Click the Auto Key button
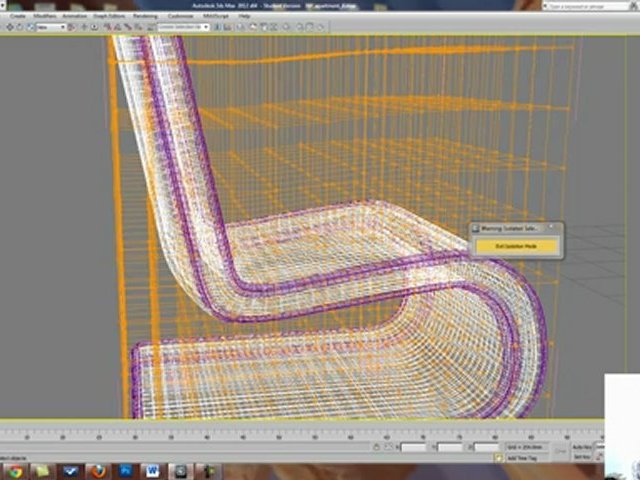Screen dimensions: 640x480 [x=582, y=447]
